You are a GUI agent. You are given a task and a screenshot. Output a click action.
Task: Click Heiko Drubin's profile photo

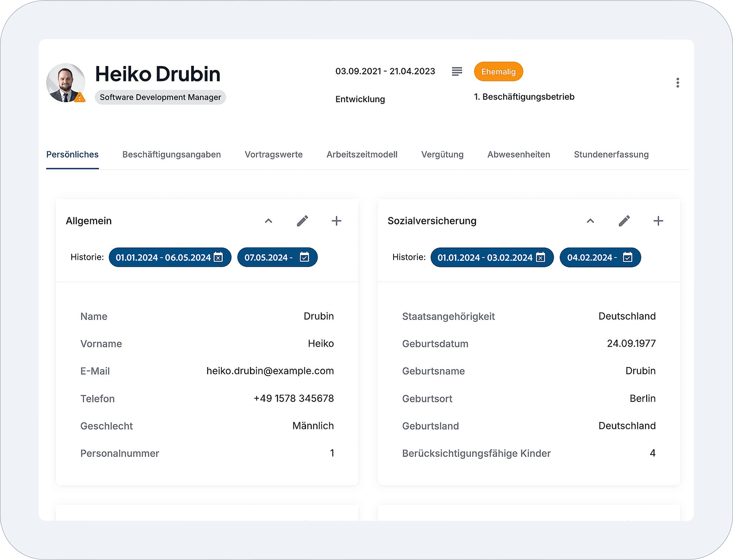65,82
